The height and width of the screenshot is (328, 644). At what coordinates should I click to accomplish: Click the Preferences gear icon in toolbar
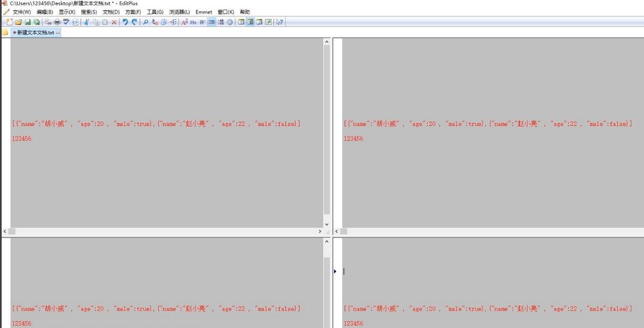pyautogui.click(x=230, y=22)
